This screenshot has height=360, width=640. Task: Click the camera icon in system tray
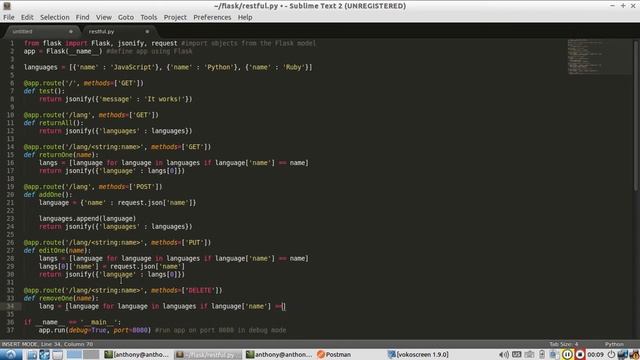click(529, 354)
